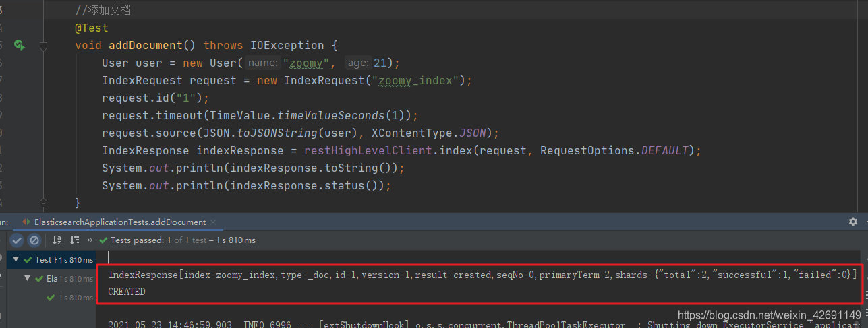Click the IndexResponse output line

coord(482,275)
